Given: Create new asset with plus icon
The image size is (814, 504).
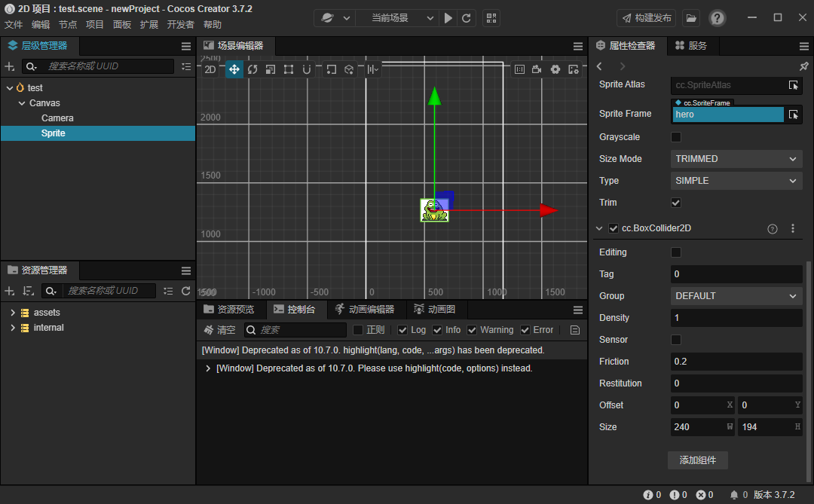Looking at the screenshot, I should [9, 292].
